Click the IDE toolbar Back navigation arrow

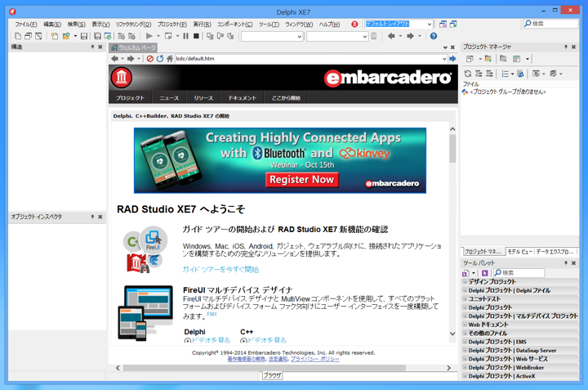pos(391,36)
